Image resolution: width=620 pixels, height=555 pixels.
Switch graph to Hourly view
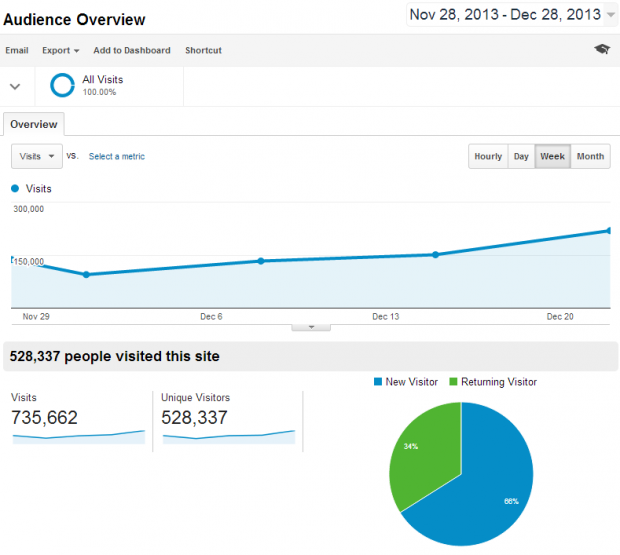pyautogui.click(x=488, y=157)
